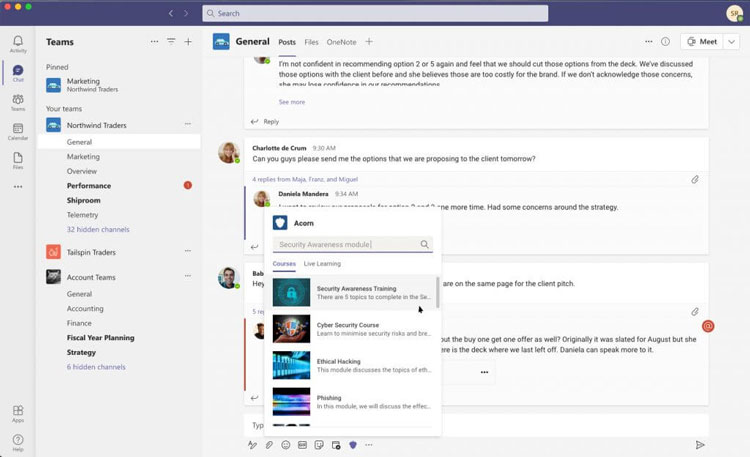Viewport: 750px width, 457px height.
Task: Expand the 4 replies from Maja, Franz, and Miguel
Action: (x=304, y=179)
